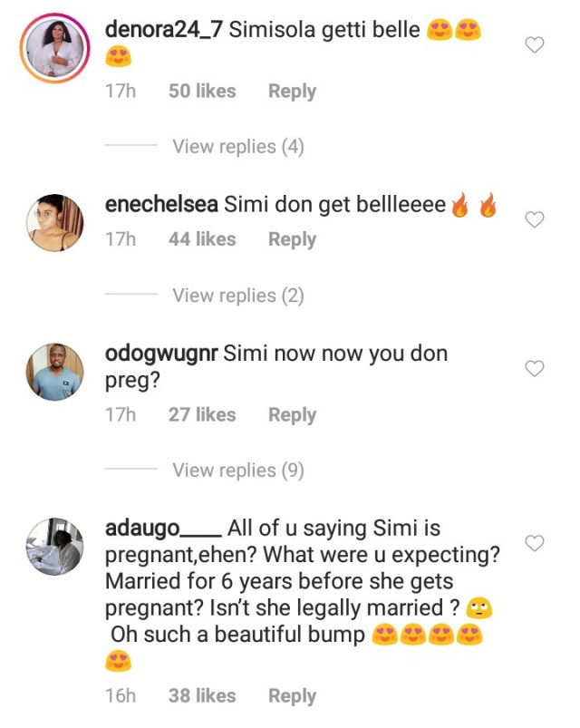
Task: Tap heart icon beside adaugo's comment
Action: [x=534, y=543]
